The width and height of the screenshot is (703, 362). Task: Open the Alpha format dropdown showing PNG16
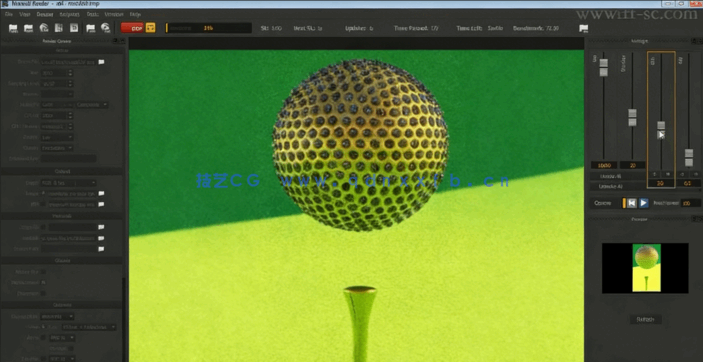pyautogui.click(x=62, y=337)
